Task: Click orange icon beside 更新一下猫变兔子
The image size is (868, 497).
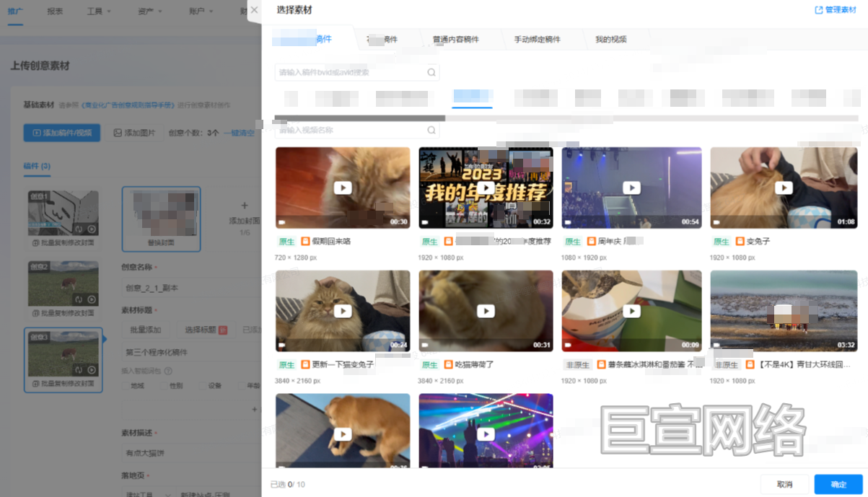Action: [305, 365]
